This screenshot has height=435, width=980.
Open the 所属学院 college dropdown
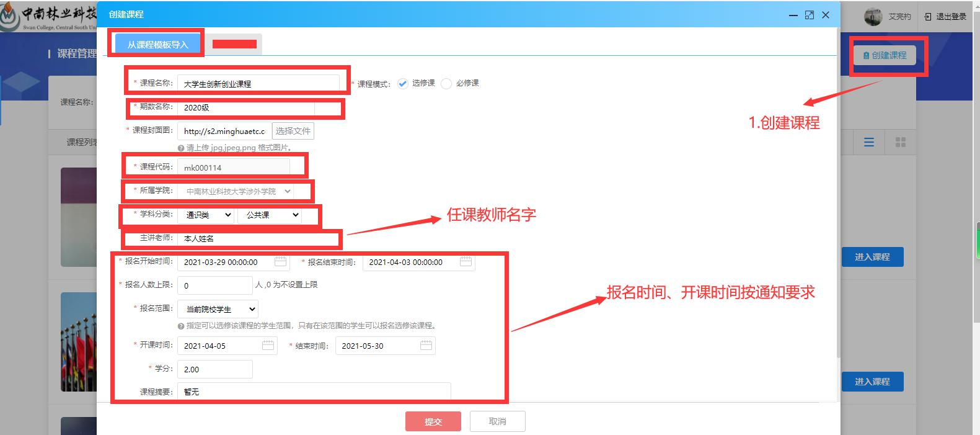coord(236,192)
